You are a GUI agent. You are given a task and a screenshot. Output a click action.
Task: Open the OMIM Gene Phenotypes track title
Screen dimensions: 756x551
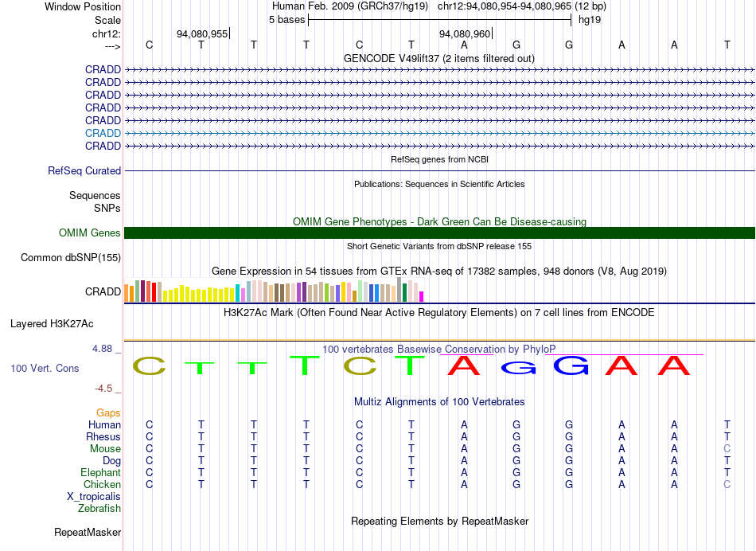point(440,221)
